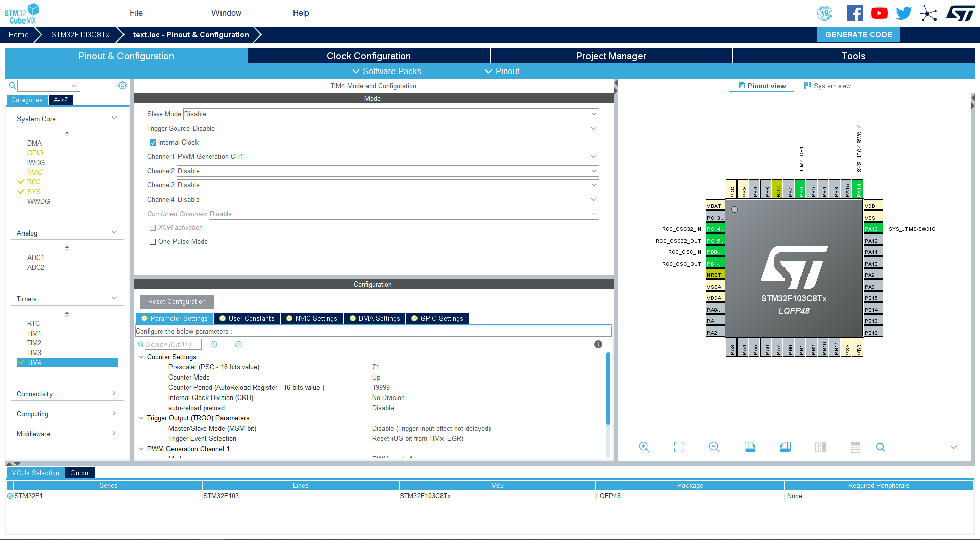
Task: Open the ST YouTube channel icon
Action: click(879, 13)
